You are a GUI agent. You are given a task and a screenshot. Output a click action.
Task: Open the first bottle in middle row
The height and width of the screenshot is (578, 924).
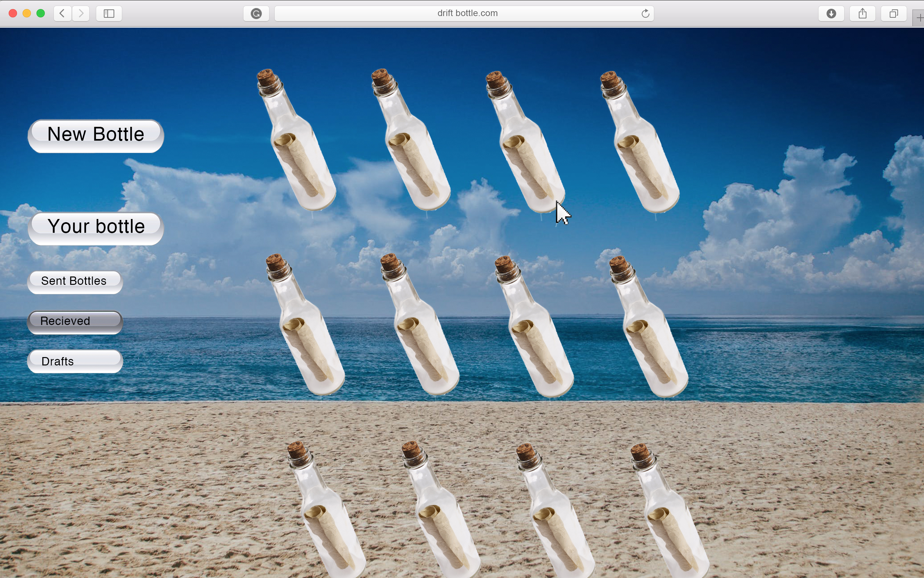pos(305,325)
